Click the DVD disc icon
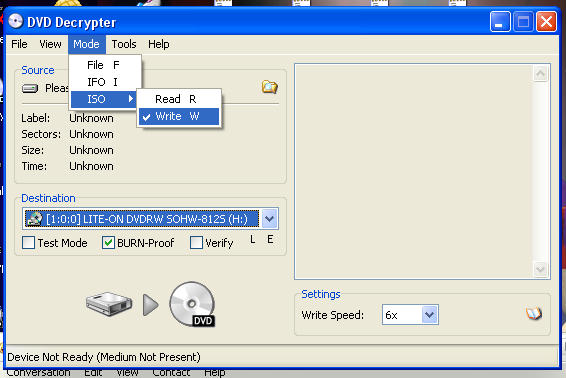566x378 pixels. pos(192,304)
